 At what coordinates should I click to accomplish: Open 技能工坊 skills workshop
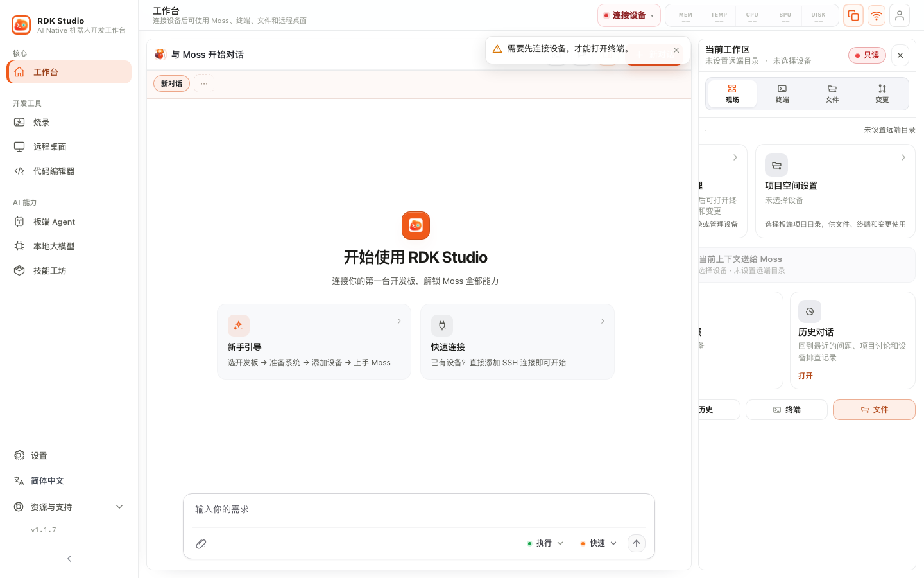pos(69,270)
